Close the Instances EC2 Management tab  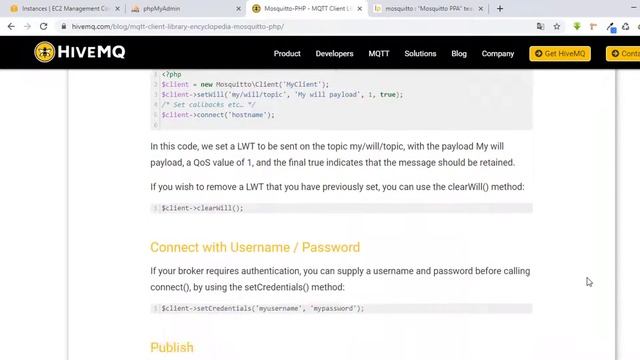118,9
